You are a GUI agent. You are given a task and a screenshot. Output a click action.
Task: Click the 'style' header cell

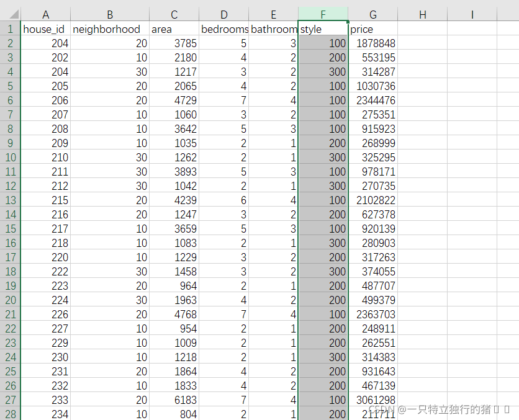coord(323,29)
